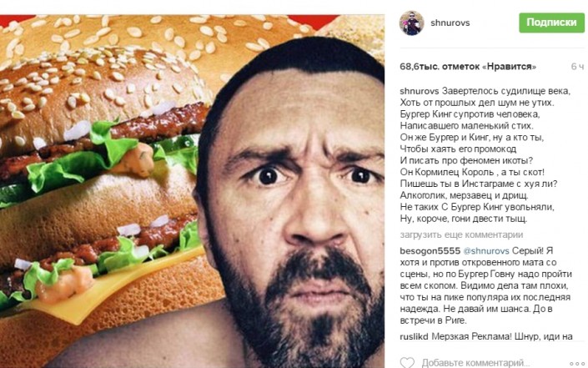This screenshot has width=588, height=368.
Task: Open besogon5555 commenter profile
Action: (430, 250)
